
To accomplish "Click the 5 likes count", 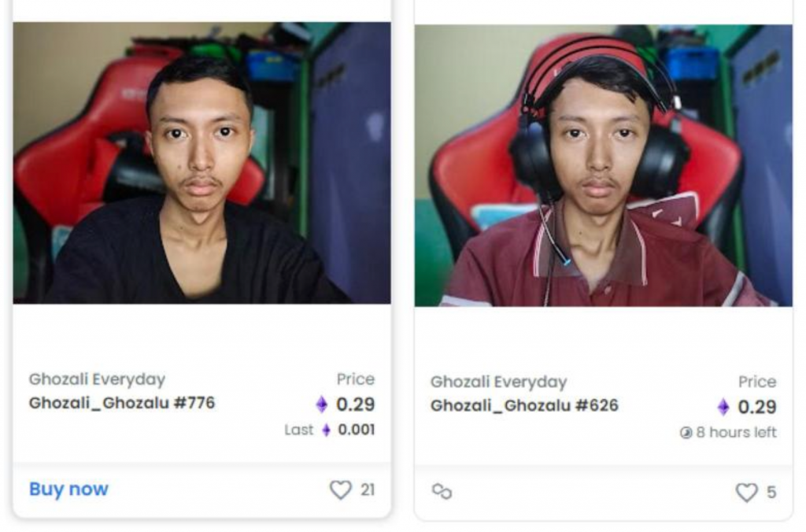I will (771, 493).
